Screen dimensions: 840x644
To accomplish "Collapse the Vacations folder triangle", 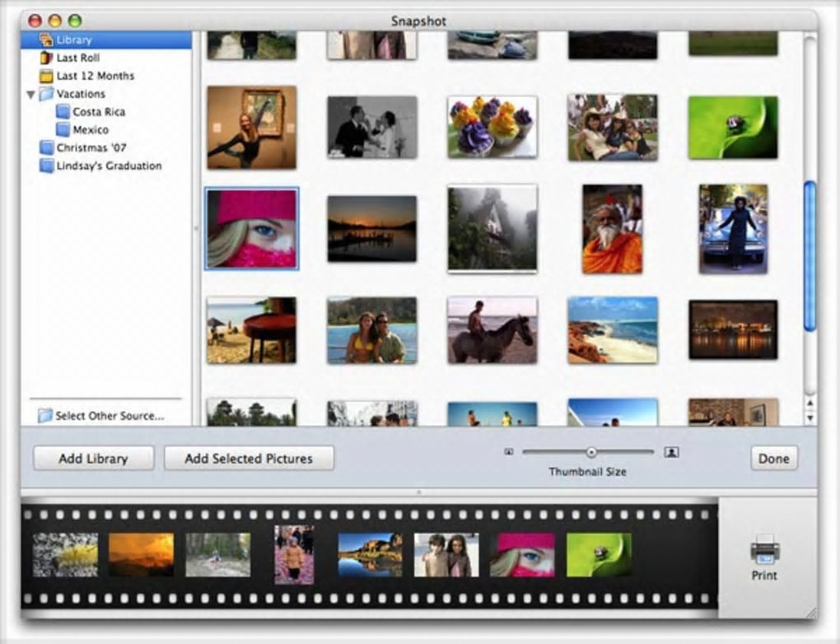I will coord(30,95).
